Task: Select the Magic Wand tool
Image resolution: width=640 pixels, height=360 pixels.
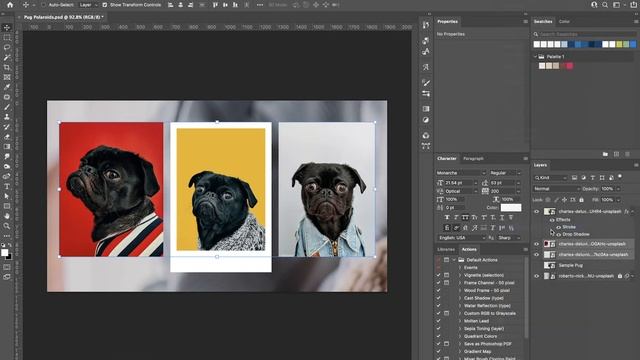Action: (x=7, y=57)
